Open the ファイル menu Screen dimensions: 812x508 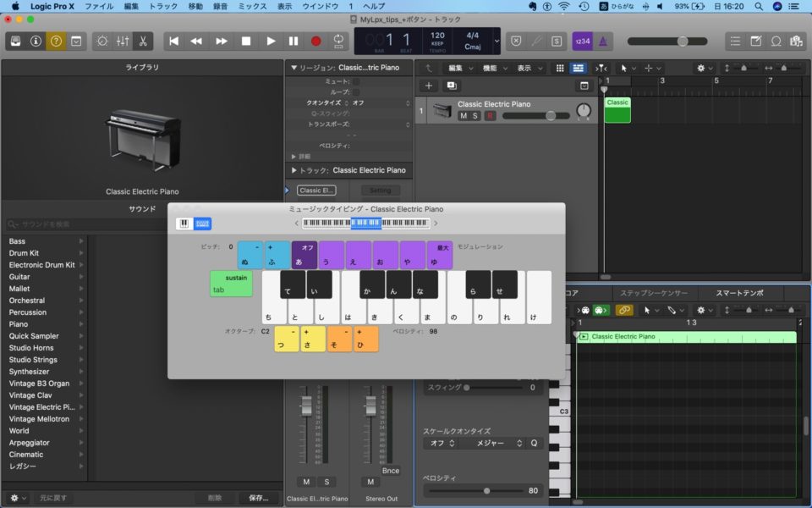[x=100, y=6]
